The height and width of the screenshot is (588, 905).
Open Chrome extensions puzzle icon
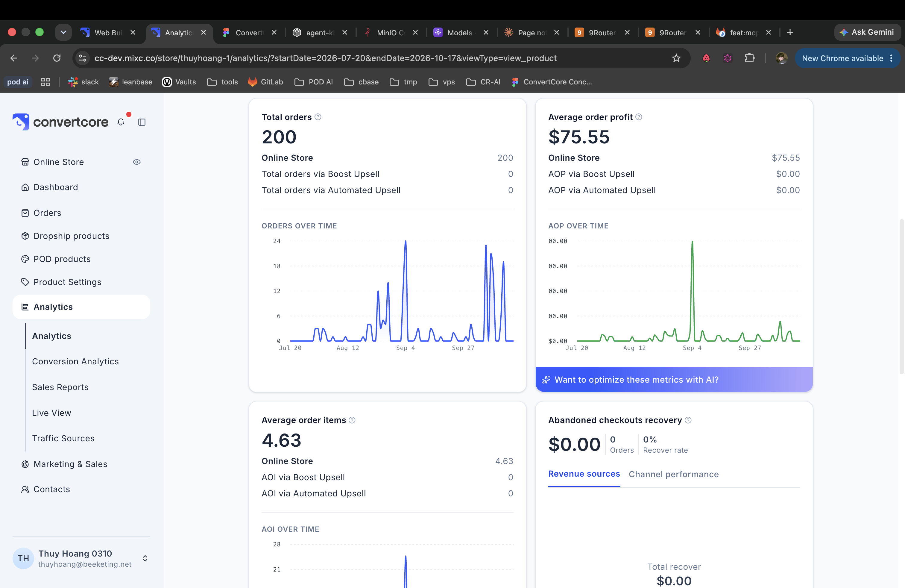click(749, 58)
